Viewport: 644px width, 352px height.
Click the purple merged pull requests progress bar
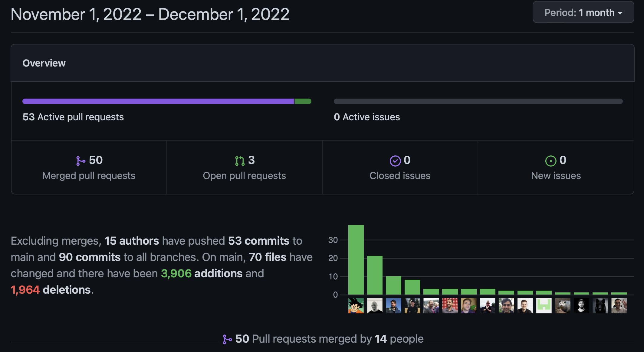pos(158,101)
